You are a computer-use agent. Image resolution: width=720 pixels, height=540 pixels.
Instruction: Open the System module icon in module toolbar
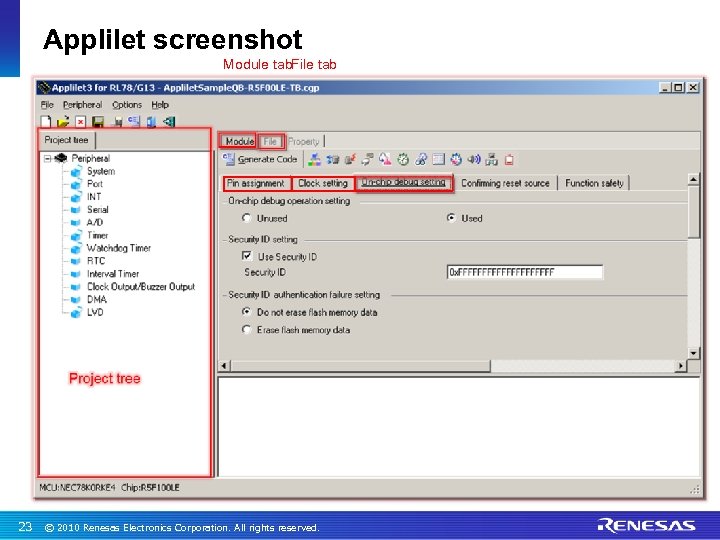(315, 159)
